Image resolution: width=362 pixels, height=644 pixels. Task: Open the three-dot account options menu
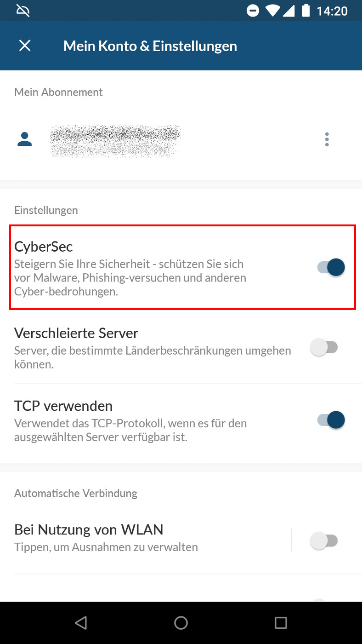click(327, 139)
